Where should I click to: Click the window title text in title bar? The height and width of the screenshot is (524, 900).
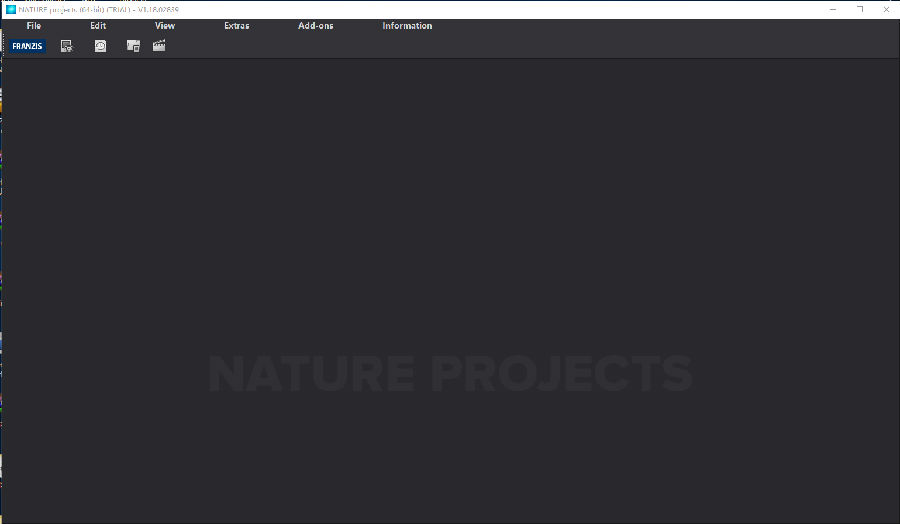point(98,9)
